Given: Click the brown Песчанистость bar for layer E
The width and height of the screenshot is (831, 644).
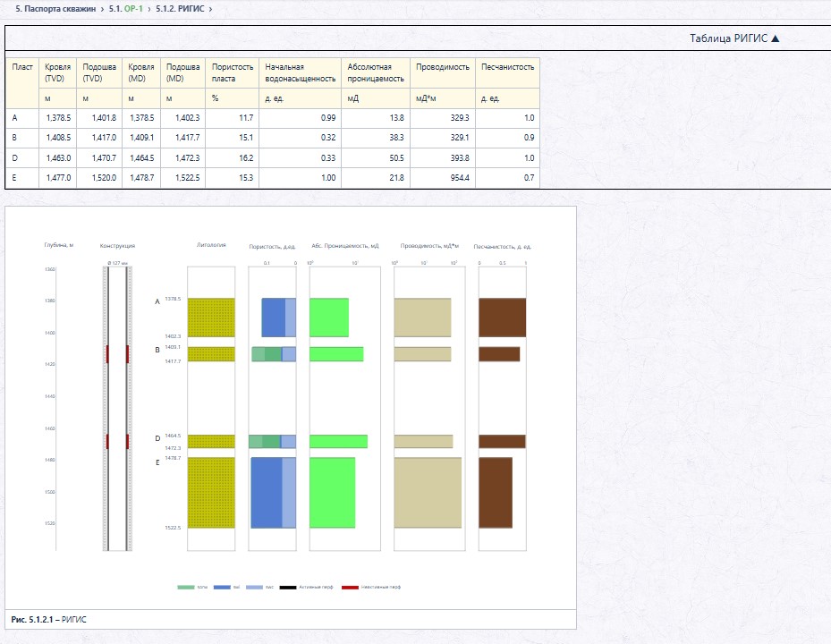Looking at the screenshot, I should [x=496, y=493].
